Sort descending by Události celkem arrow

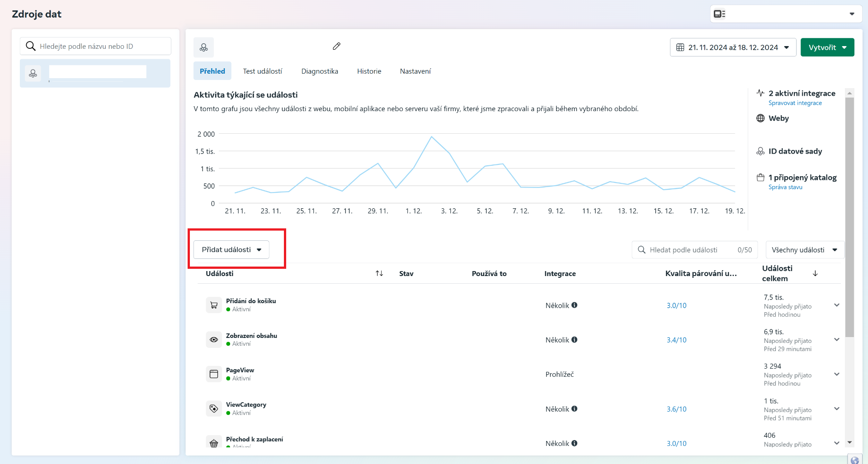coord(815,273)
